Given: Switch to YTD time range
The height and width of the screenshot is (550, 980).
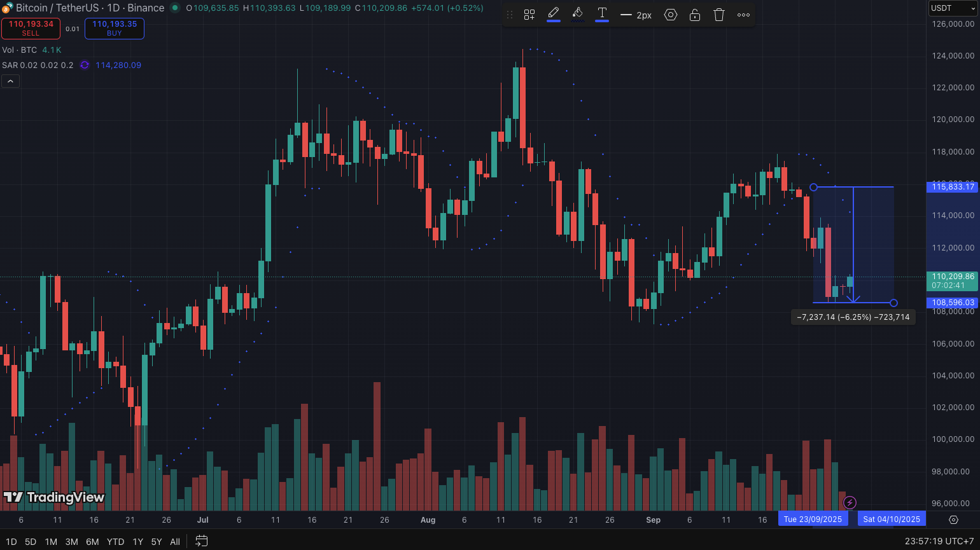Looking at the screenshot, I should click(115, 542).
